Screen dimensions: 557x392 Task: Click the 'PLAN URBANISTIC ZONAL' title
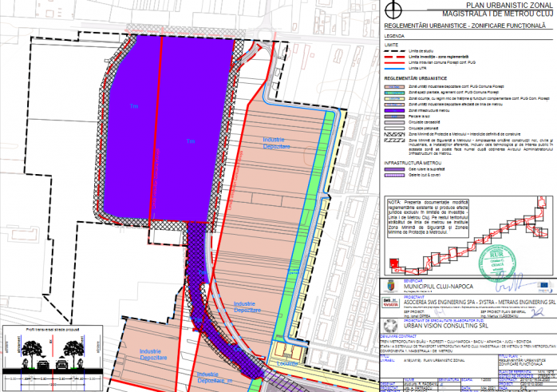pyautogui.click(x=509, y=6)
